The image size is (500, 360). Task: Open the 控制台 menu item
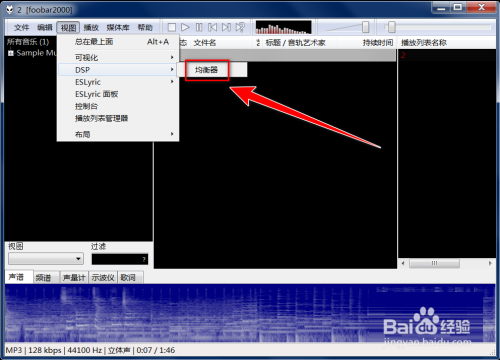click(118, 106)
